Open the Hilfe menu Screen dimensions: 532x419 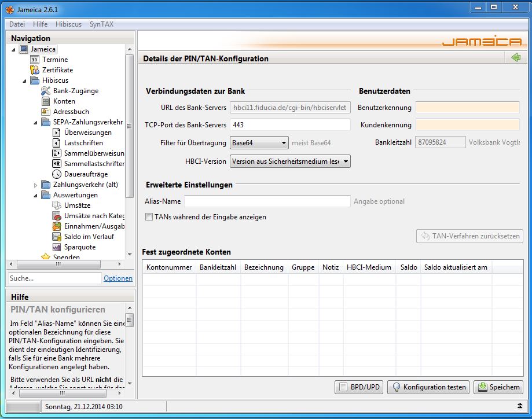click(40, 24)
